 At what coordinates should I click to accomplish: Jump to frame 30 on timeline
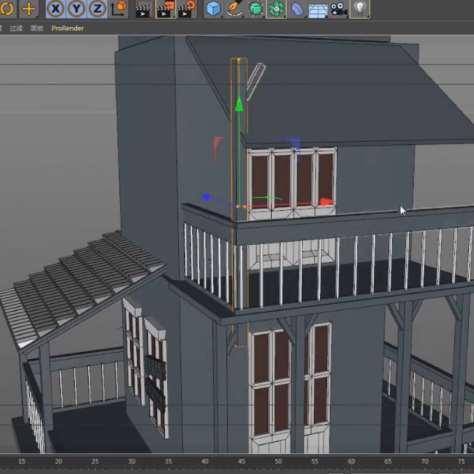pyautogui.click(x=132, y=461)
